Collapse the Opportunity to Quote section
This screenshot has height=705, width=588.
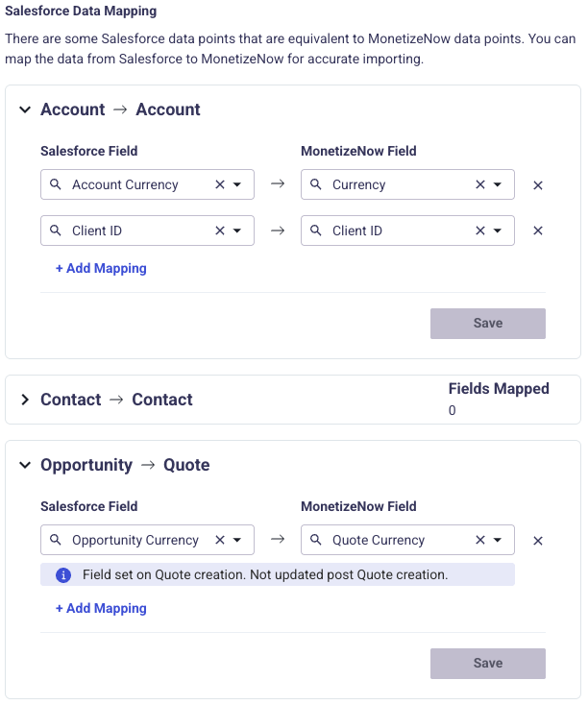click(x=25, y=465)
